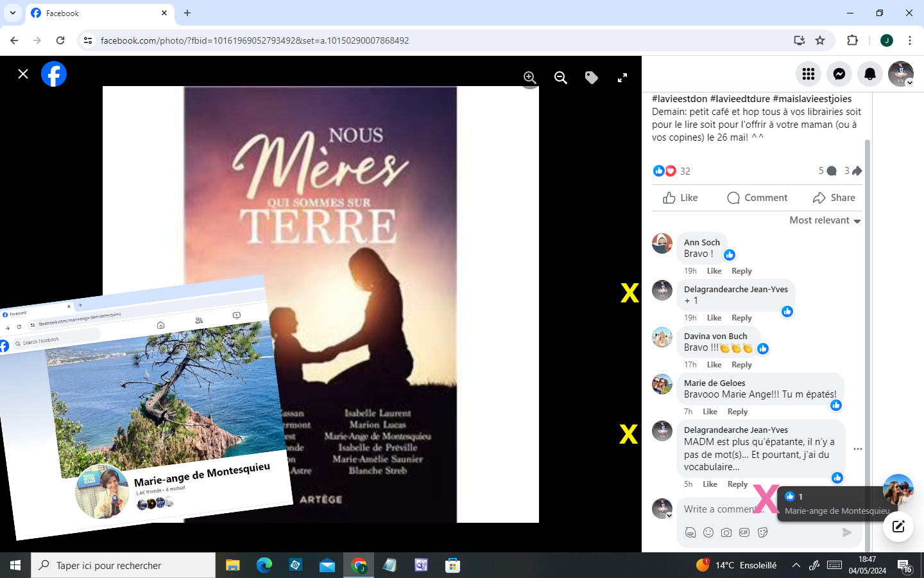
Task: Zoom out of the photo
Action: [x=561, y=78]
